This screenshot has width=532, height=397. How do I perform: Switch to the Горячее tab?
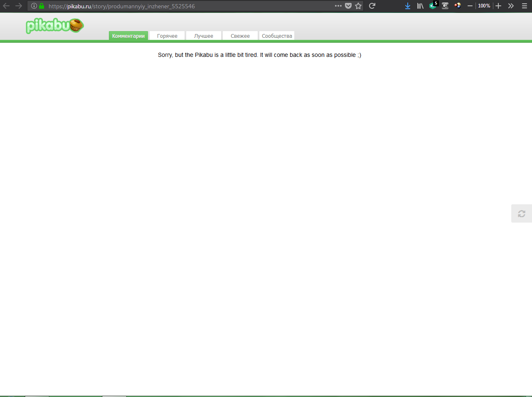(167, 36)
